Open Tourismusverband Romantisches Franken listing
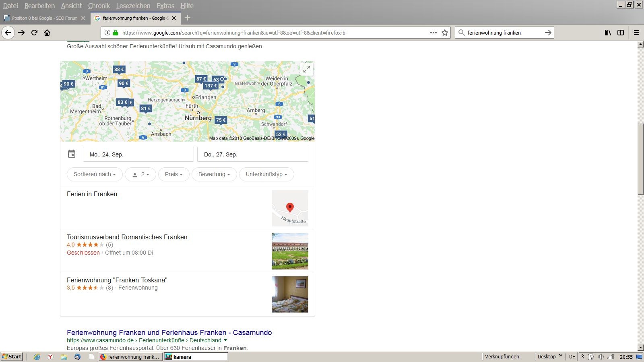Viewport: 644px width, 362px height. coord(127,237)
